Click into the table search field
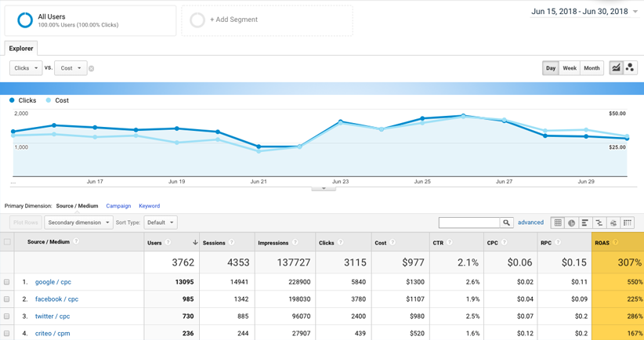644x340 pixels. pyautogui.click(x=469, y=222)
